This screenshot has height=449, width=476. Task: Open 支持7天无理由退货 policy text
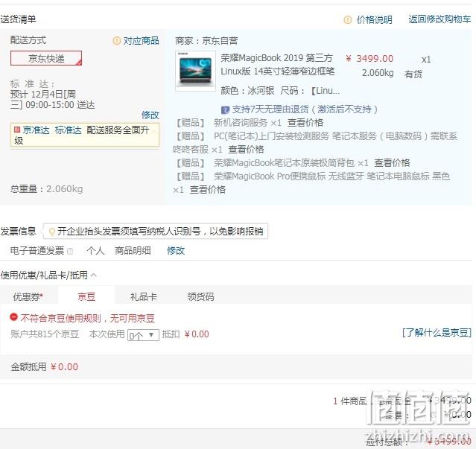click(305, 109)
